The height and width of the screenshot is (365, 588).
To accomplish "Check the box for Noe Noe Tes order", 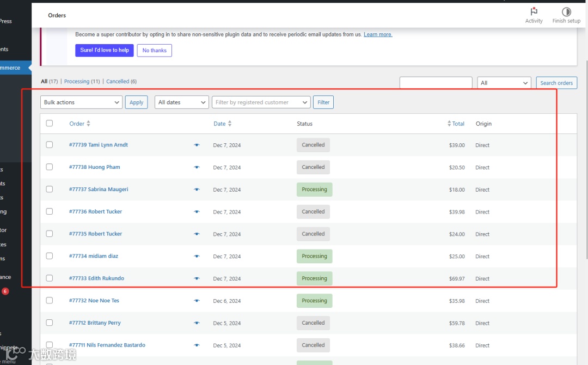I will [50, 300].
